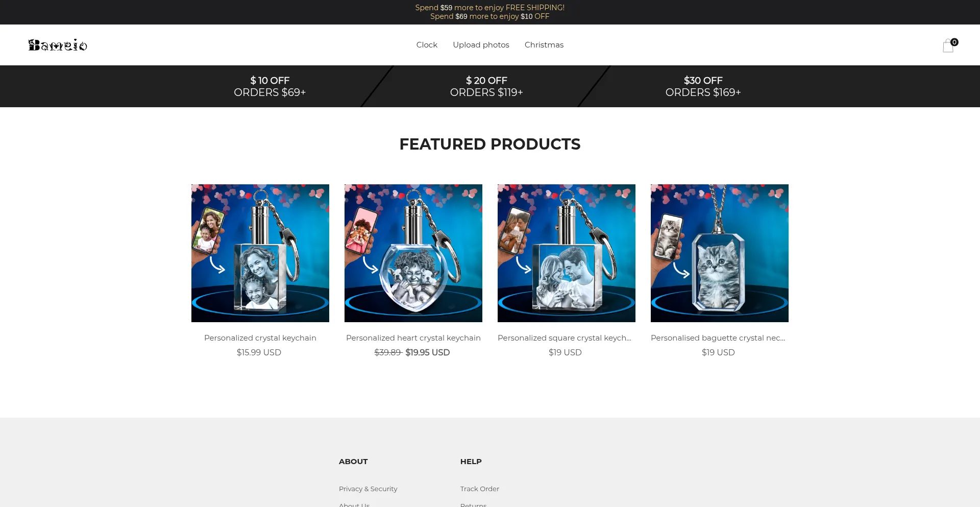Click Personalised baguette crystal necklace title
Image resolution: width=980 pixels, height=507 pixels.
718,338
